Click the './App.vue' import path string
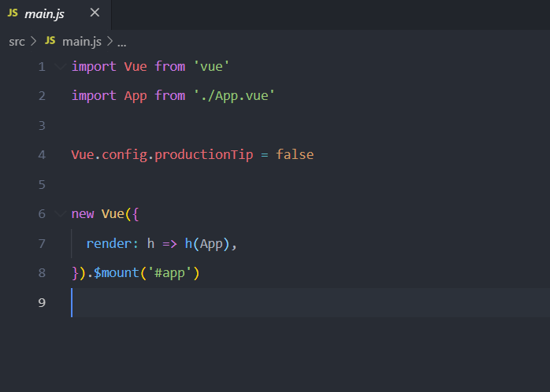 [x=233, y=96]
